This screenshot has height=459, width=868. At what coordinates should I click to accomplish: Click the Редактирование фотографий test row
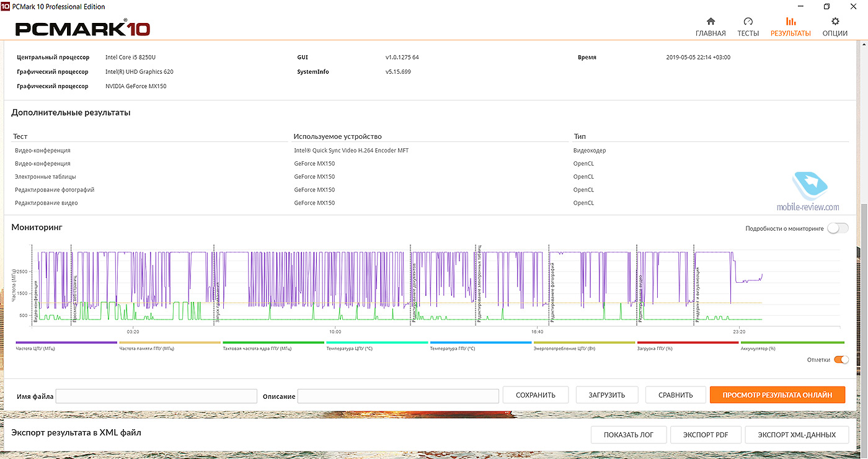pos(55,190)
